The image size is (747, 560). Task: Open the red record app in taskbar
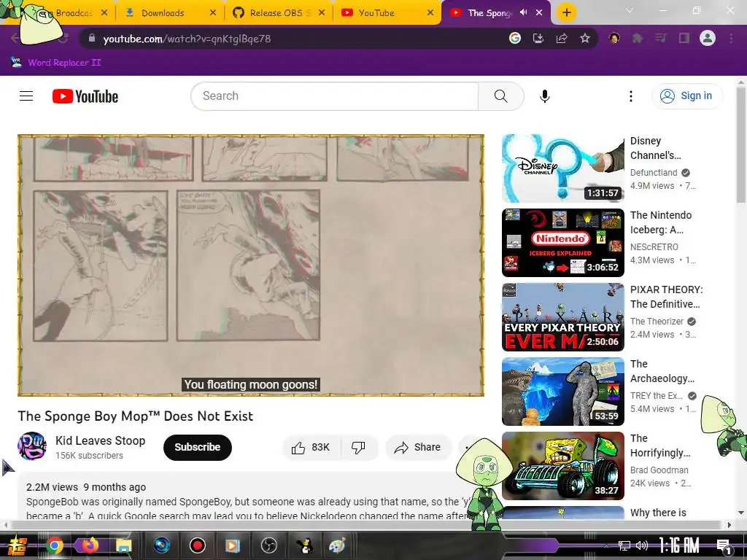pyautogui.click(x=197, y=545)
